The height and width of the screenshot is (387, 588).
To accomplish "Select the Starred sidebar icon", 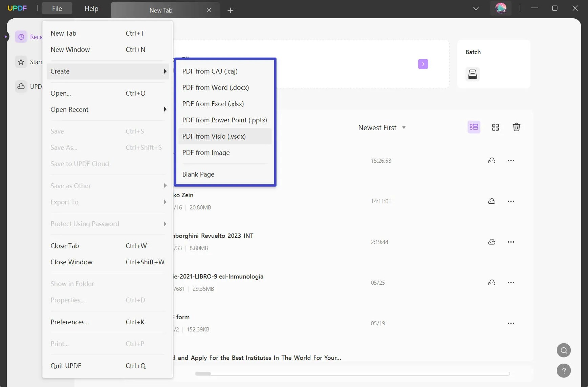I will click(21, 62).
